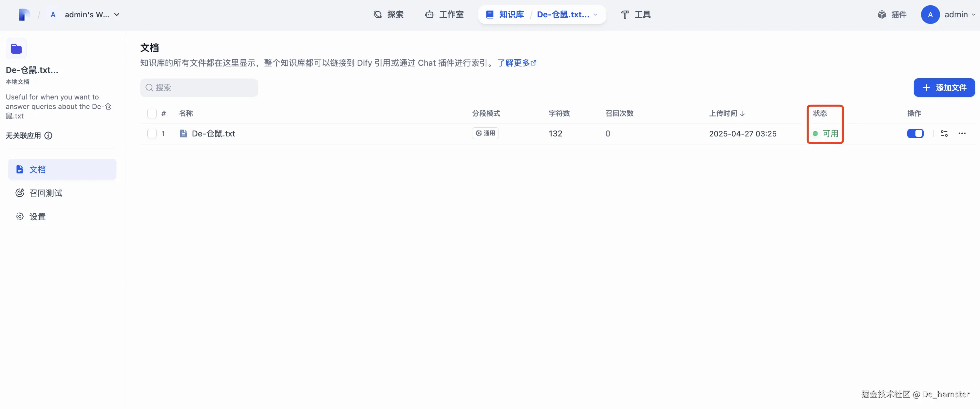This screenshot has width=980, height=409.
Task: Open the admin account dropdown arrow
Action: [973, 15]
